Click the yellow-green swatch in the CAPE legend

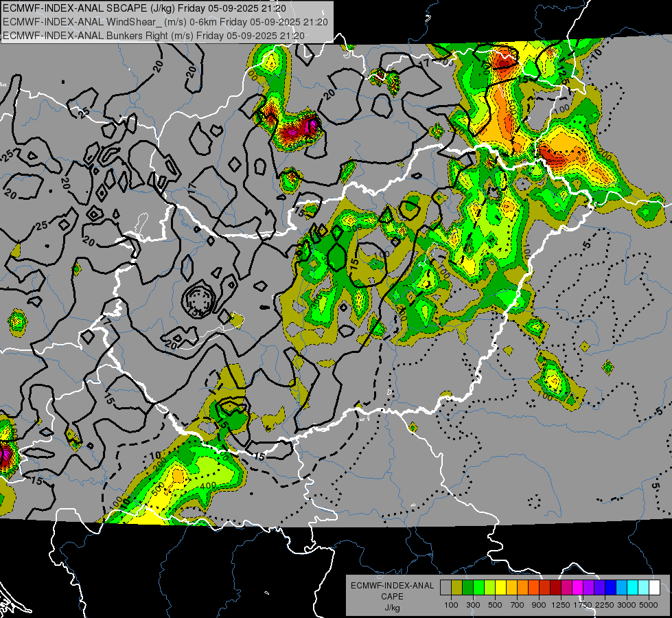(x=490, y=587)
